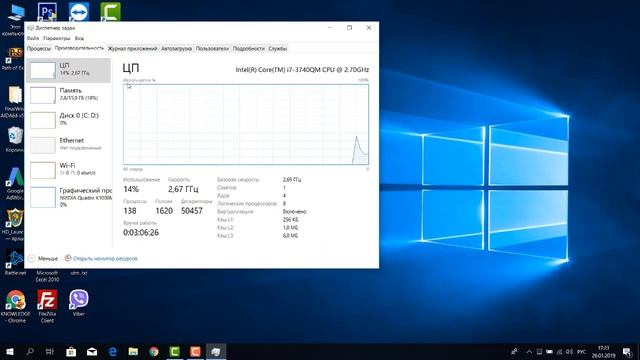Launch Google Chrome from the taskbar
This screenshot has height=360, width=640.
(x=154, y=351)
